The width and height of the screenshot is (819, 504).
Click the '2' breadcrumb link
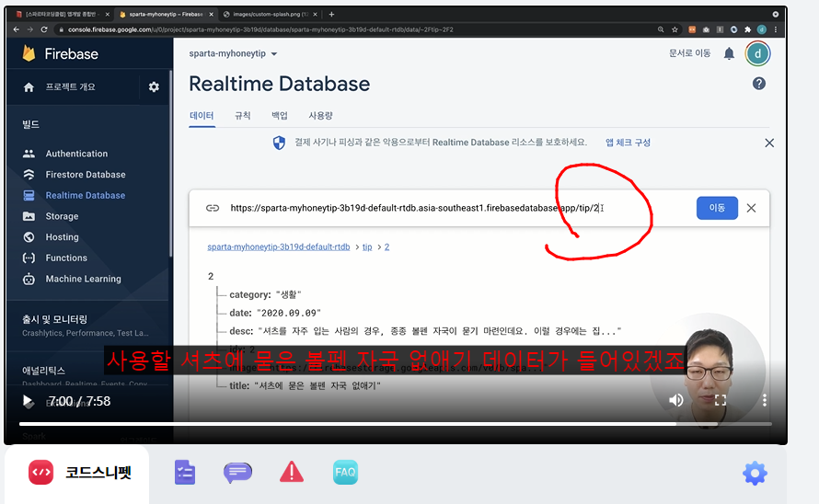coord(387,247)
